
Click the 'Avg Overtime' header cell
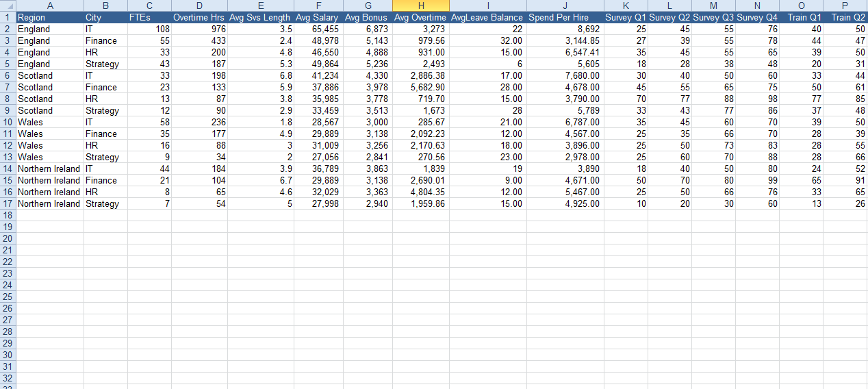pyautogui.click(x=420, y=17)
